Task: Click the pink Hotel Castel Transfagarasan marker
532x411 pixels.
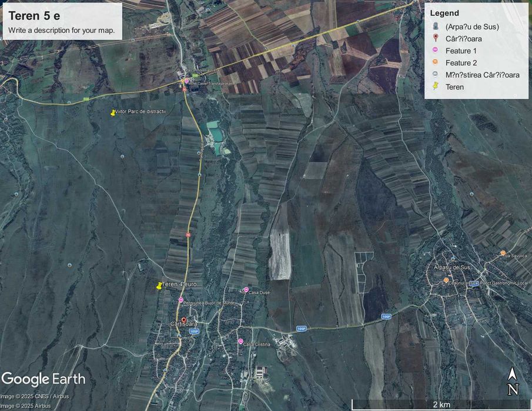Action: 186,81
